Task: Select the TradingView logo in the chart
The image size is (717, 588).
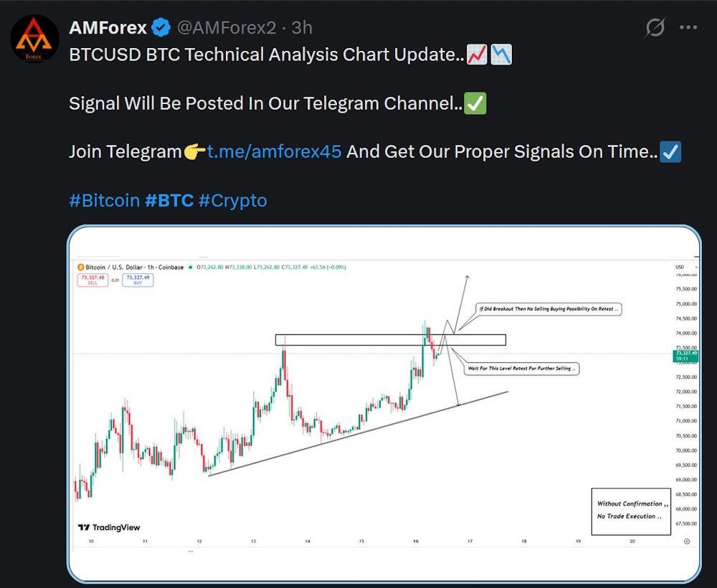Action: 109,526
